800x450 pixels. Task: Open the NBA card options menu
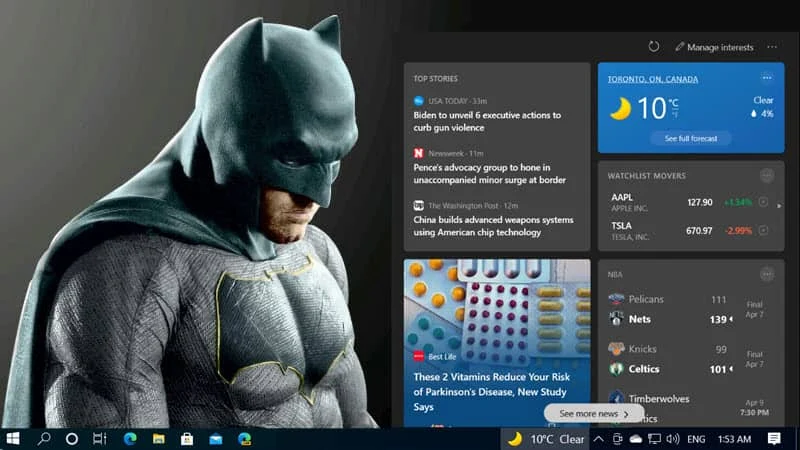[x=766, y=274]
